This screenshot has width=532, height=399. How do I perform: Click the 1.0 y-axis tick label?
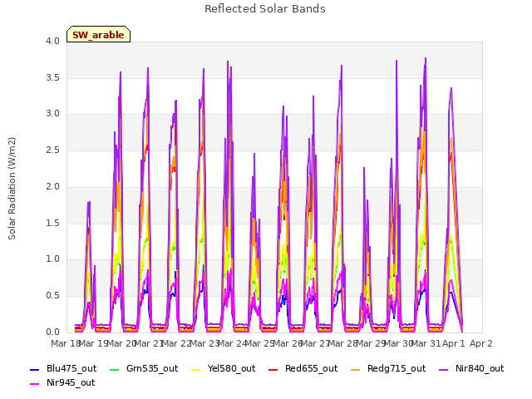(x=52, y=259)
